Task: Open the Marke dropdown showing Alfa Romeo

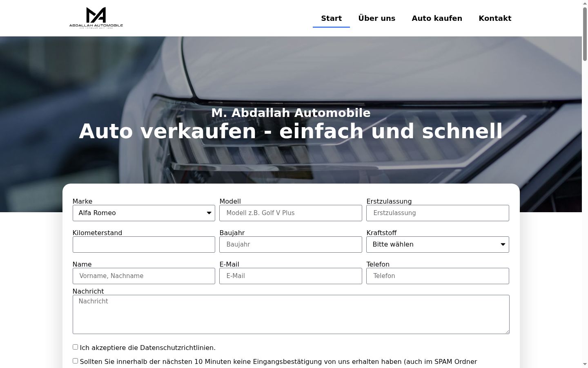Action: [x=144, y=213]
